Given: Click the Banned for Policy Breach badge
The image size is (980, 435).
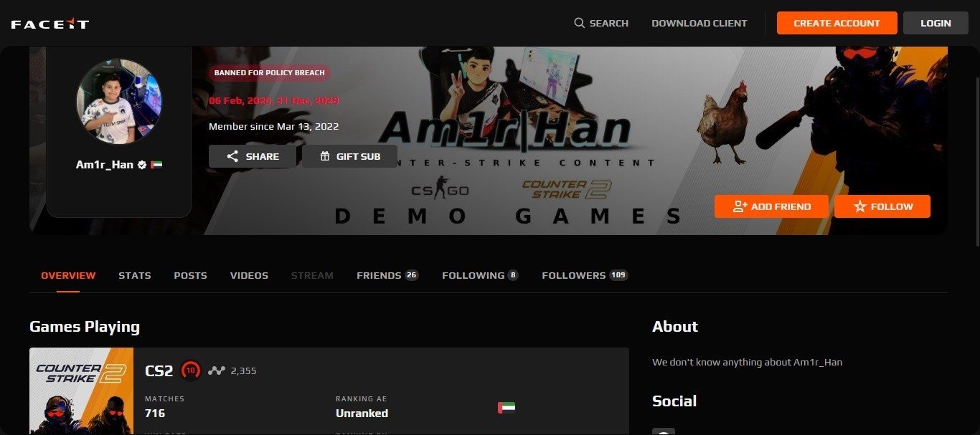Looking at the screenshot, I should [x=270, y=72].
